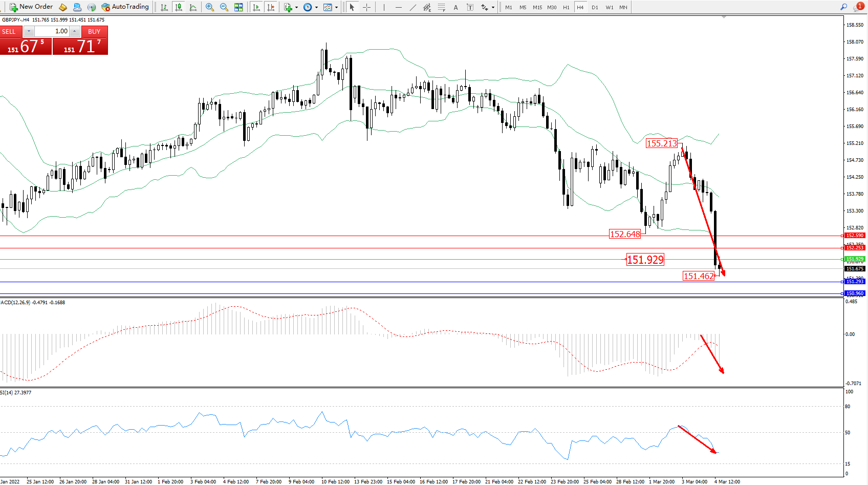The width and height of the screenshot is (868, 485).
Task: Toggle the AutoTrading button
Action: tap(125, 7)
